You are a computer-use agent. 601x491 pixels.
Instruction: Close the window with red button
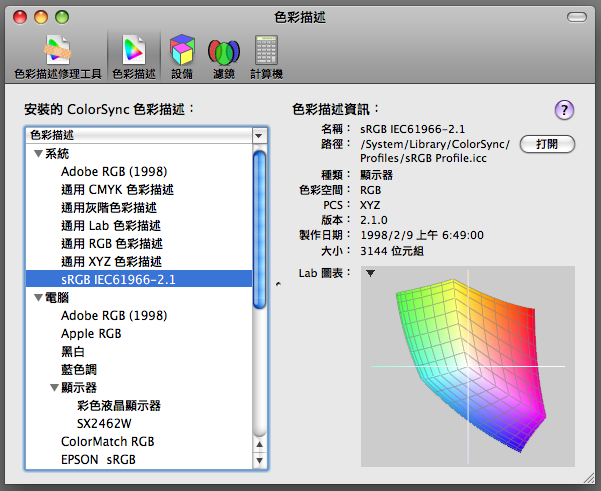(20, 17)
